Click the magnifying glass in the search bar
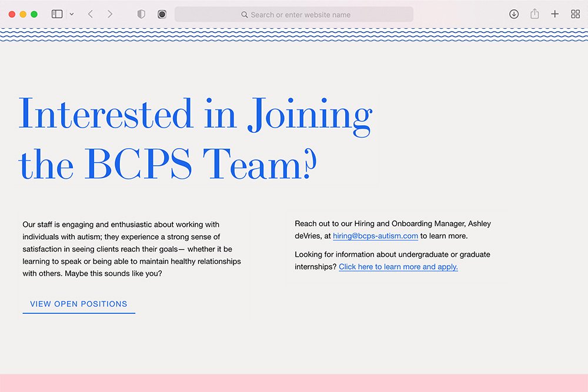The image size is (588, 392). (x=245, y=14)
